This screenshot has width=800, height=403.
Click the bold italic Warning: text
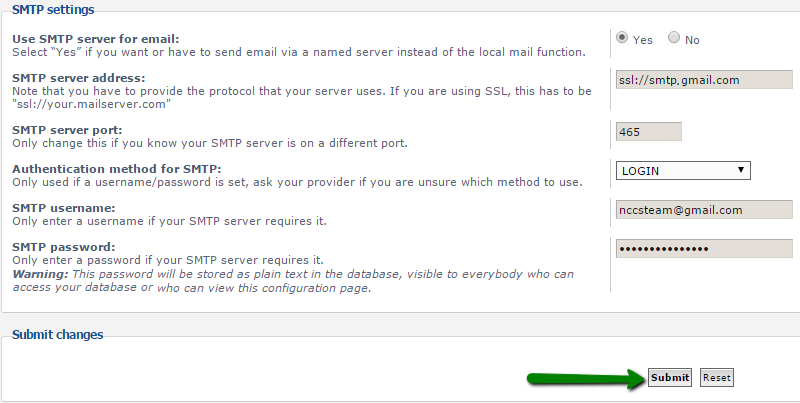[40, 274]
